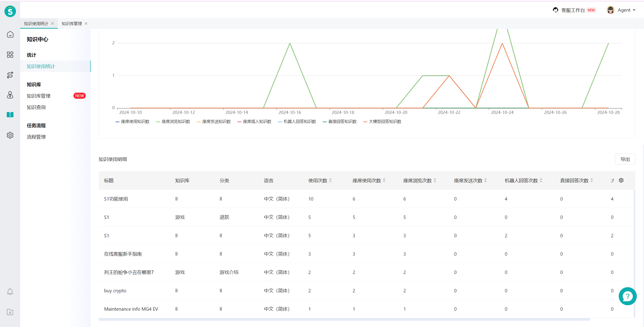Click the Agent avatar picture
The image size is (644, 327).
click(610, 10)
